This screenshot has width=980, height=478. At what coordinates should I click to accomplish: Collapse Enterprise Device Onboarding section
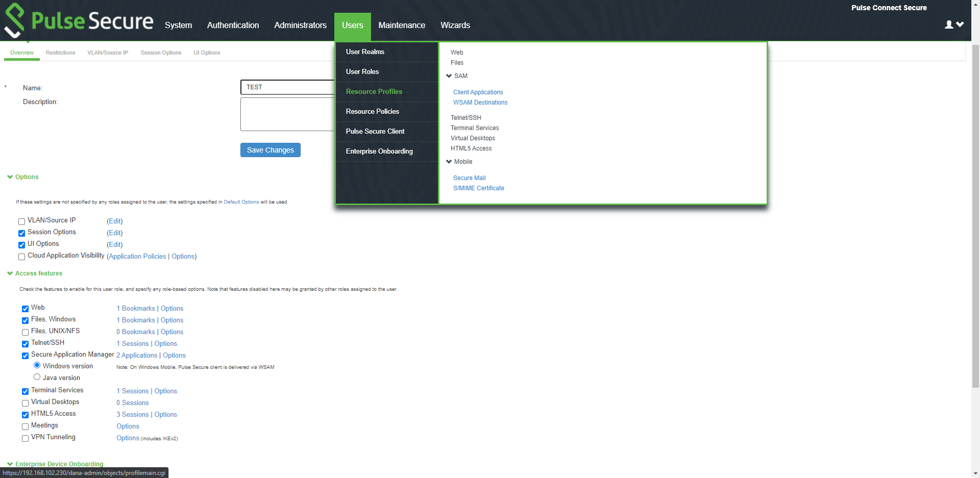[55, 464]
